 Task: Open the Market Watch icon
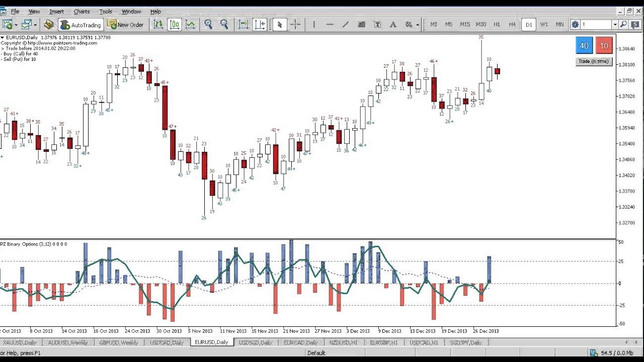(49, 24)
